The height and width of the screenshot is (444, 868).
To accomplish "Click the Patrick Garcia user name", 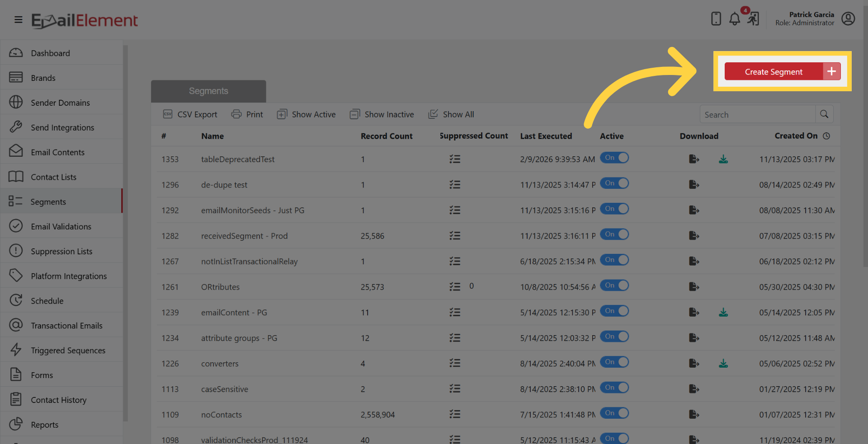I will click(x=811, y=14).
